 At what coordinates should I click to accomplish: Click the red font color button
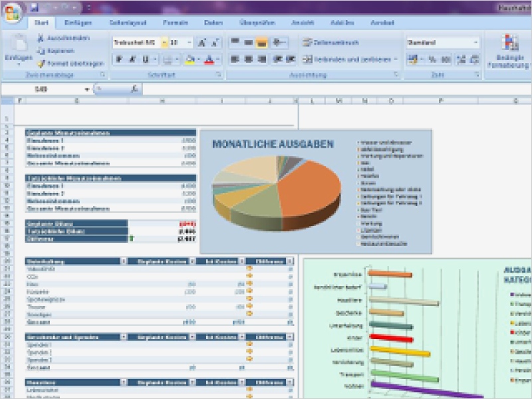(209, 60)
